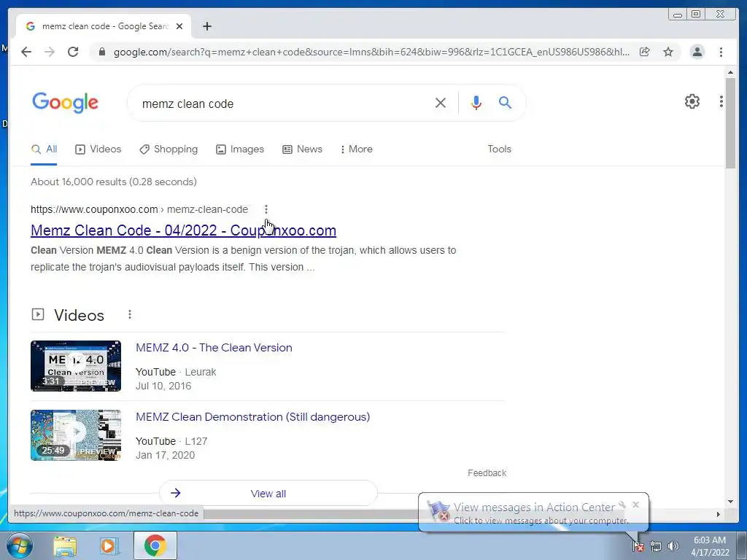Viewport: 747px width, 560px height.
Task: Open volume control tray icon
Action: tap(673, 547)
